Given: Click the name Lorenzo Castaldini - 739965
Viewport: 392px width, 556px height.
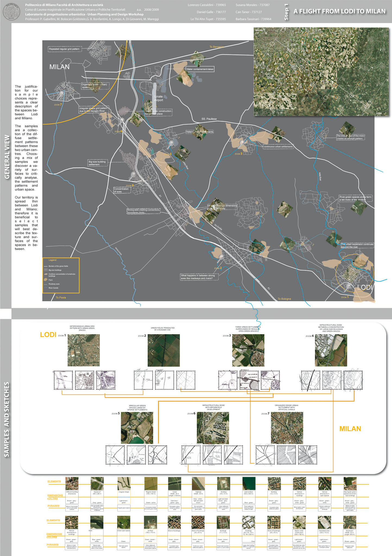Looking at the screenshot, I should 207,5.
